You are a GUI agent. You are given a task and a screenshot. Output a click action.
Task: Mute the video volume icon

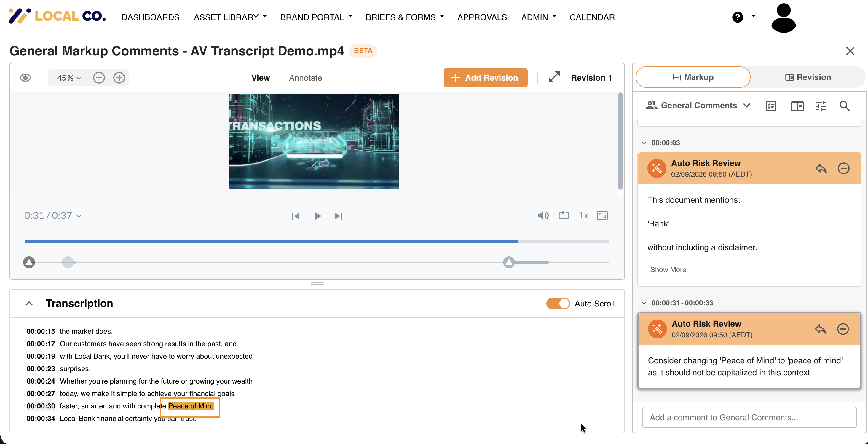click(543, 215)
